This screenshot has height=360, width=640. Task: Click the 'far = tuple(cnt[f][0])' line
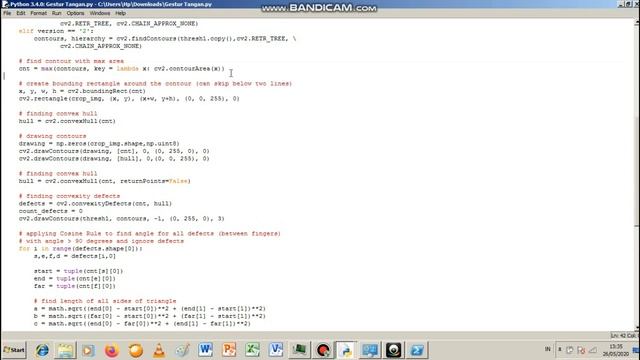point(75,286)
